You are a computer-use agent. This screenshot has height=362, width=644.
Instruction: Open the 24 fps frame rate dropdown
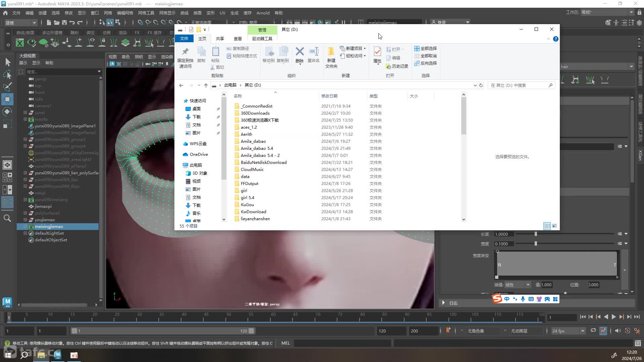[x=568, y=331]
